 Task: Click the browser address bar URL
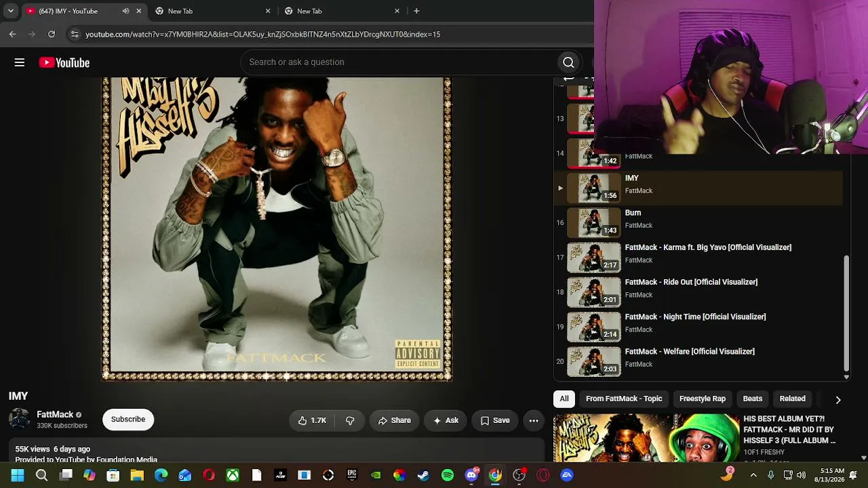coord(263,34)
